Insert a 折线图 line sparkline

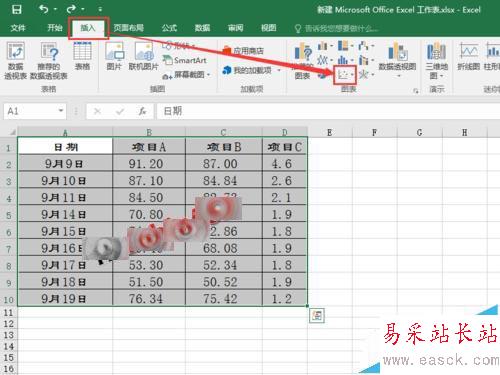tap(469, 56)
